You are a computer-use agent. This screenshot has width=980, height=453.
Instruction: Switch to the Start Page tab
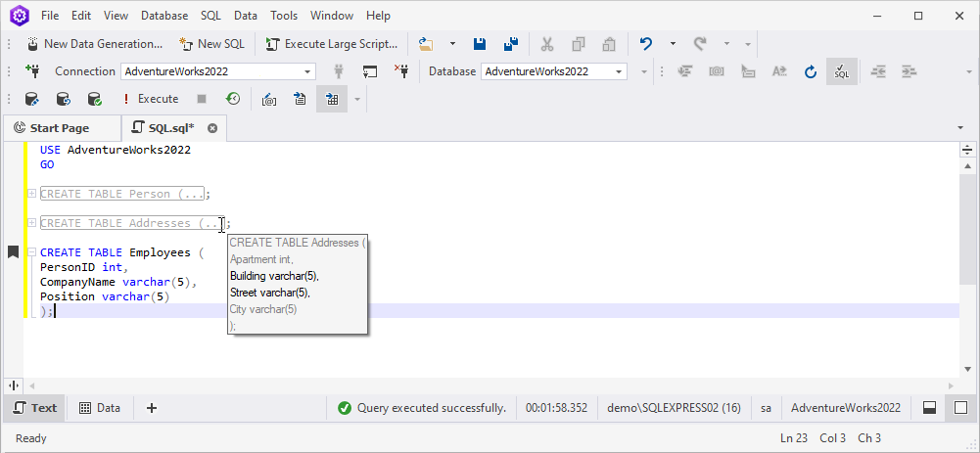pos(60,128)
